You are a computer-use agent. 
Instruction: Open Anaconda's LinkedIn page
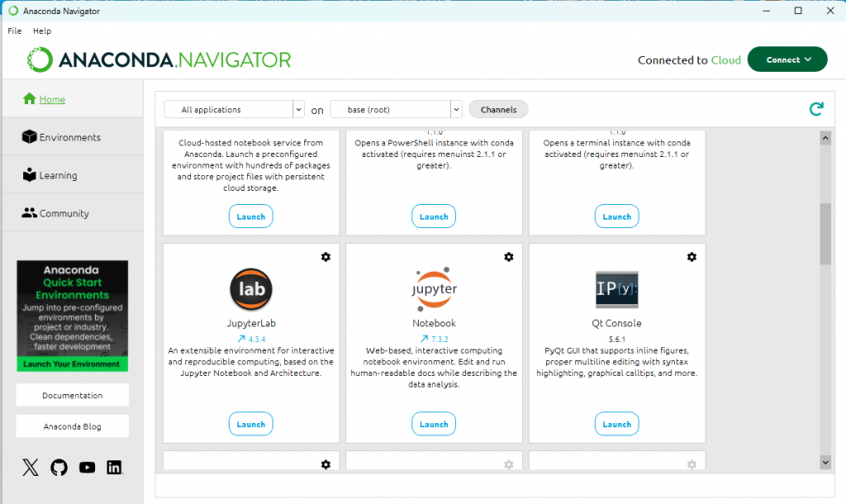click(114, 468)
